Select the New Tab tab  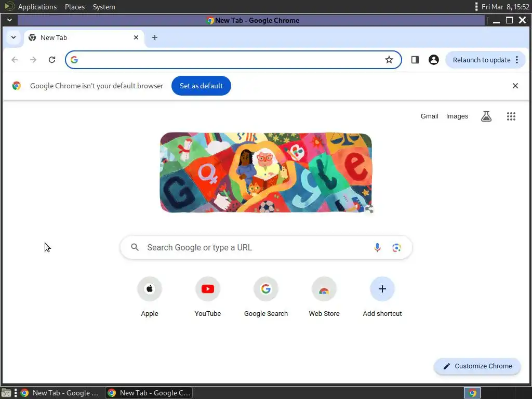pos(84,37)
